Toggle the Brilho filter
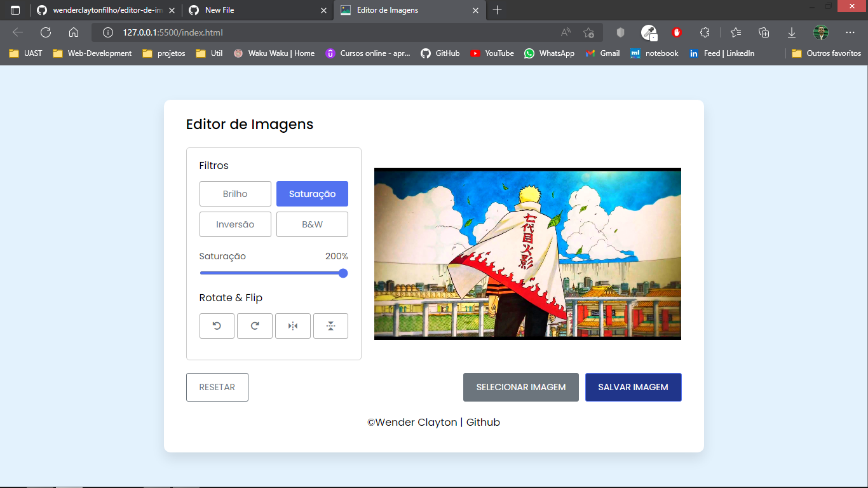The image size is (868, 488). (x=235, y=193)
